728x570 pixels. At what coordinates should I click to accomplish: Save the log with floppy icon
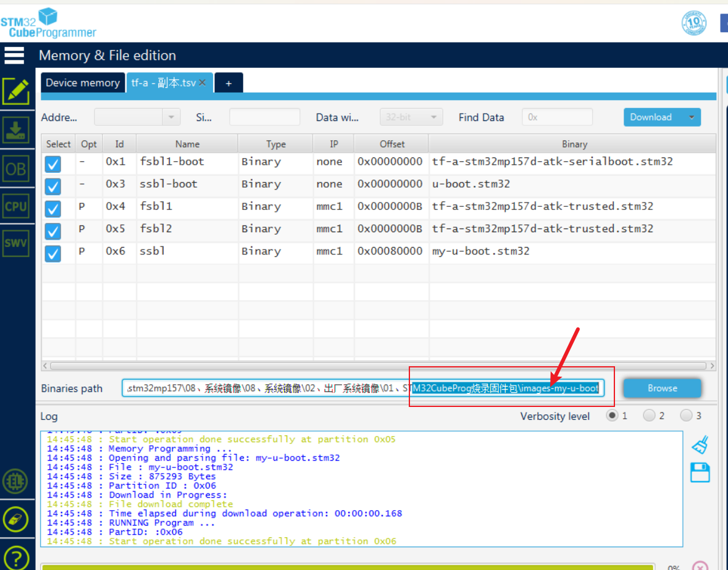click(x=700, y=472)
